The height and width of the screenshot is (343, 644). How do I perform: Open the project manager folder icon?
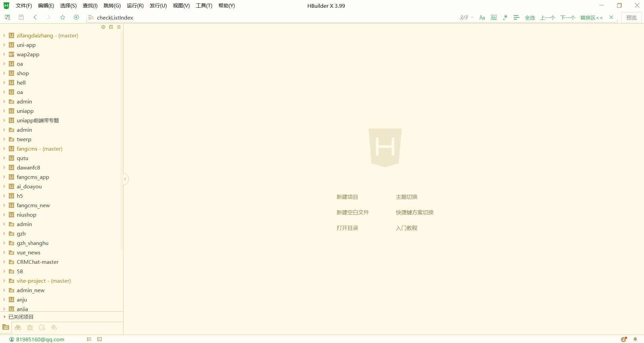(x=6, y=327)
